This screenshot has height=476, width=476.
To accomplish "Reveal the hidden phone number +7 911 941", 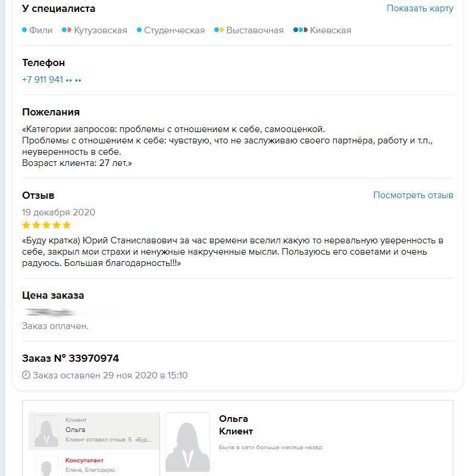I will (52, 80).
